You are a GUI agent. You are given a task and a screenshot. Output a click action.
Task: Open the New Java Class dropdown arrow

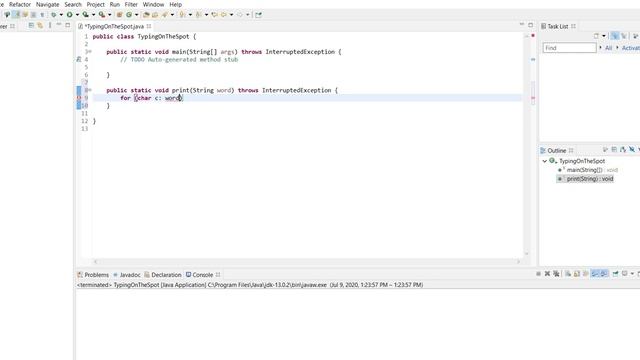pyautogui.click(x=136, y=15)
